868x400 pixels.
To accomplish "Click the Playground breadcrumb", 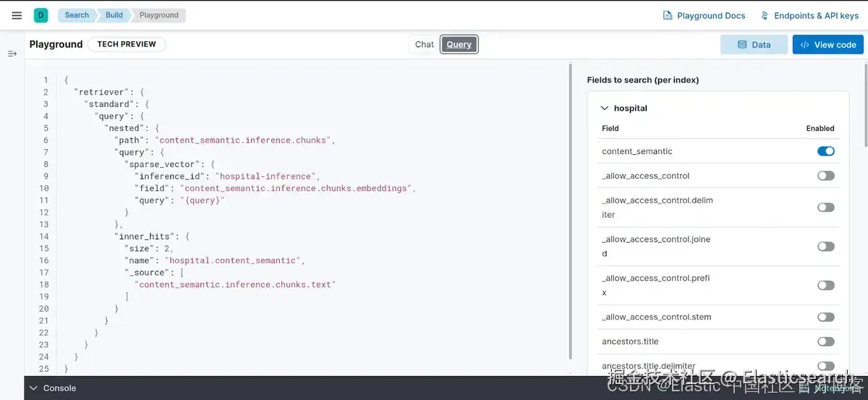I will [159, 15].
